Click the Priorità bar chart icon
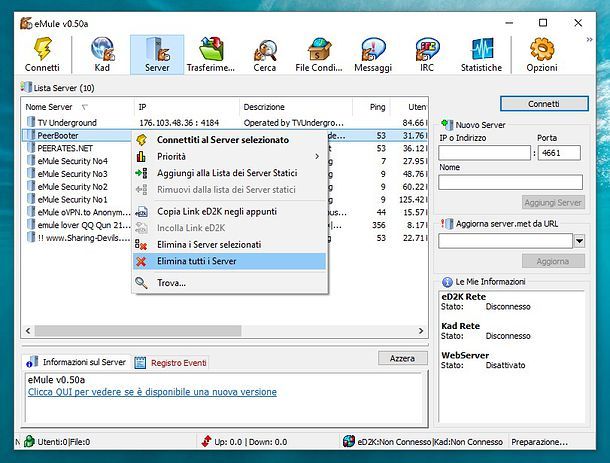This screenshot has width=610, height=463. click(141, 156)
